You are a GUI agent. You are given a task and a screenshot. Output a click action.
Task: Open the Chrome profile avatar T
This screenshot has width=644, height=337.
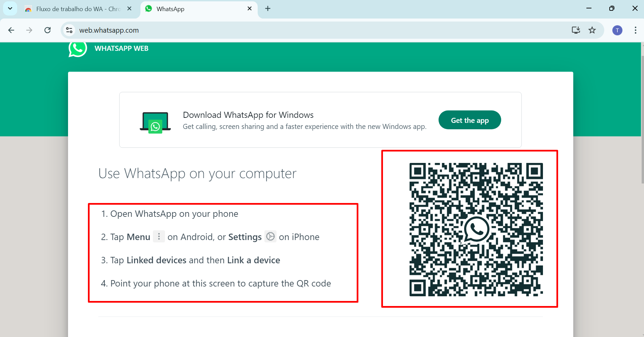tap(617, 30)
